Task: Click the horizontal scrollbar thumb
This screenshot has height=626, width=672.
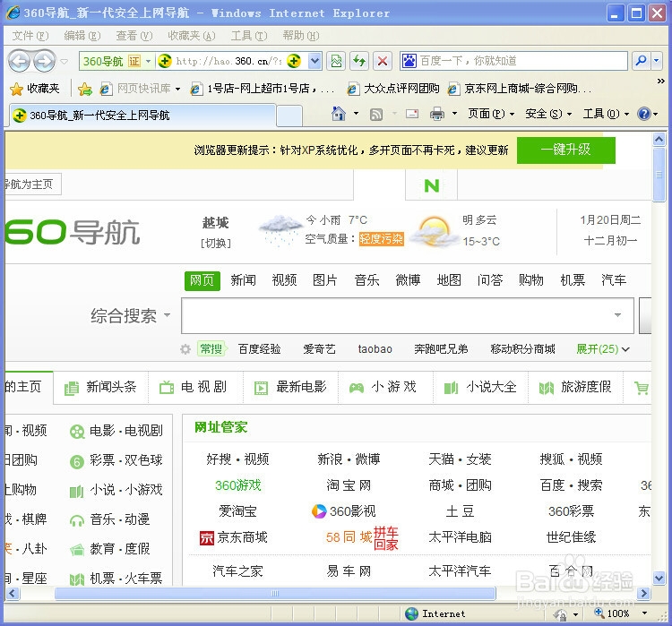Action: [x=275, y=594]
